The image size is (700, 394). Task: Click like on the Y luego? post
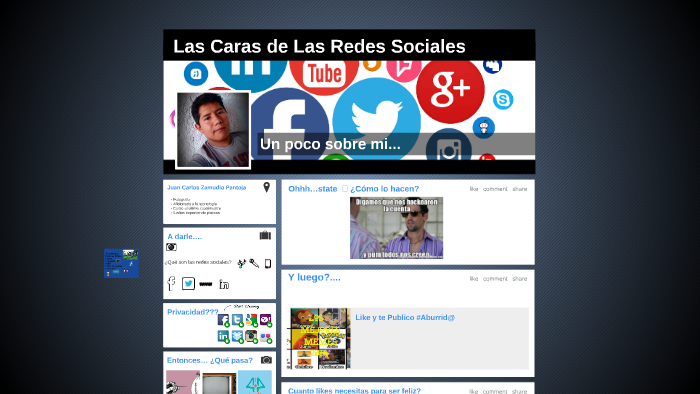474,278
